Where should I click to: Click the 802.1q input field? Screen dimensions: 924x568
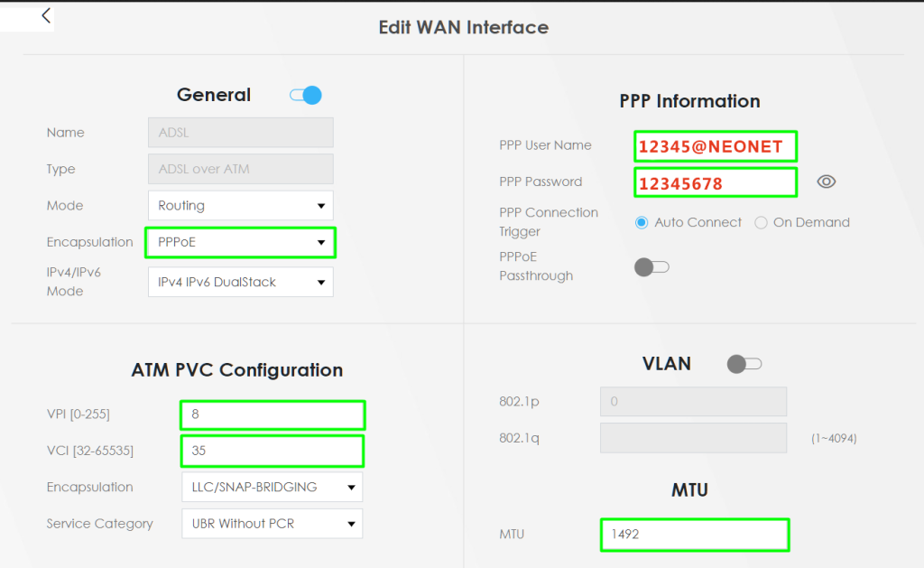tap(692, 438)
